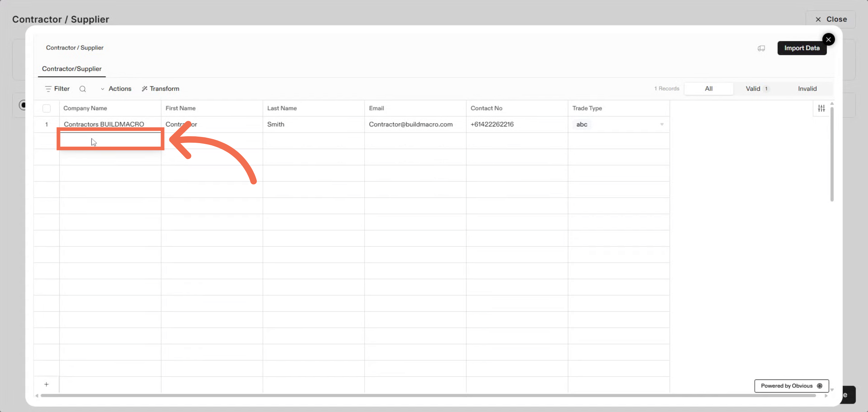This screenshot has width=868, height=412.
Task: Check the select-all header checkbox
Action: 47,108
